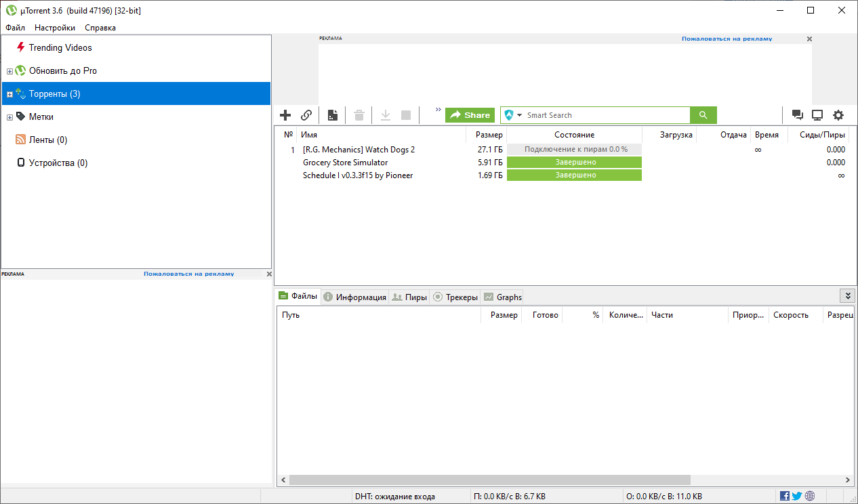858x504 pixels.
Task: Open the Настройки menu
Action: point(55,28)
